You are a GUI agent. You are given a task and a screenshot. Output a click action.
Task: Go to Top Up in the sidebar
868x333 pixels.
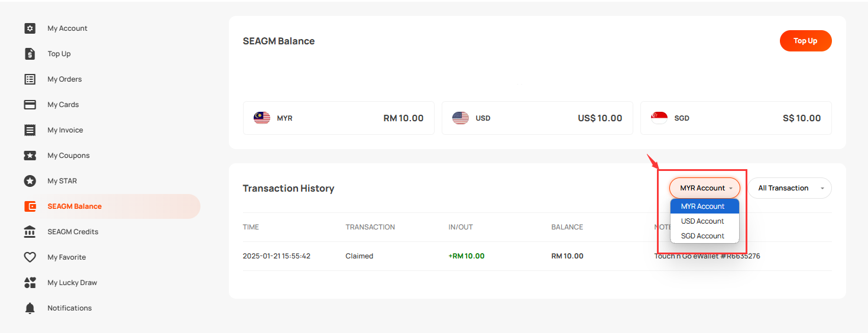click(59, 54)
